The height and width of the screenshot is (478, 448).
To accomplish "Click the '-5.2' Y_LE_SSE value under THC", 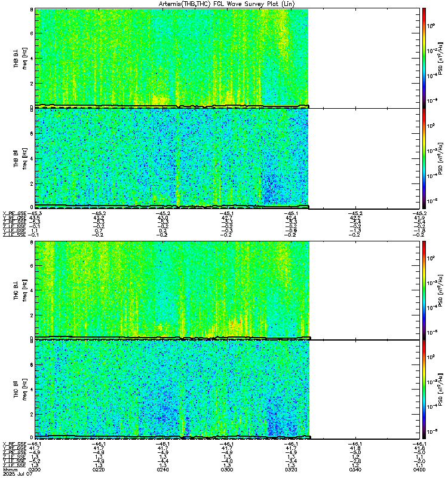I will pos(35,461).
